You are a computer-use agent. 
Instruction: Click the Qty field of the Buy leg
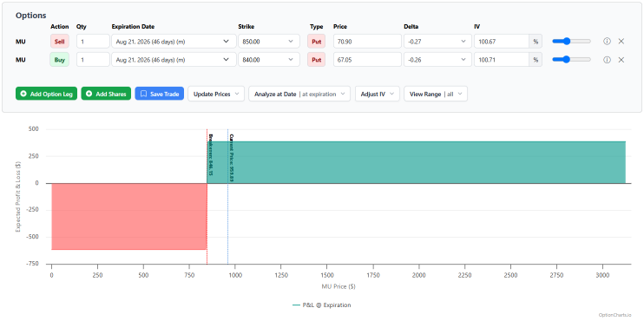click(93, 60)
